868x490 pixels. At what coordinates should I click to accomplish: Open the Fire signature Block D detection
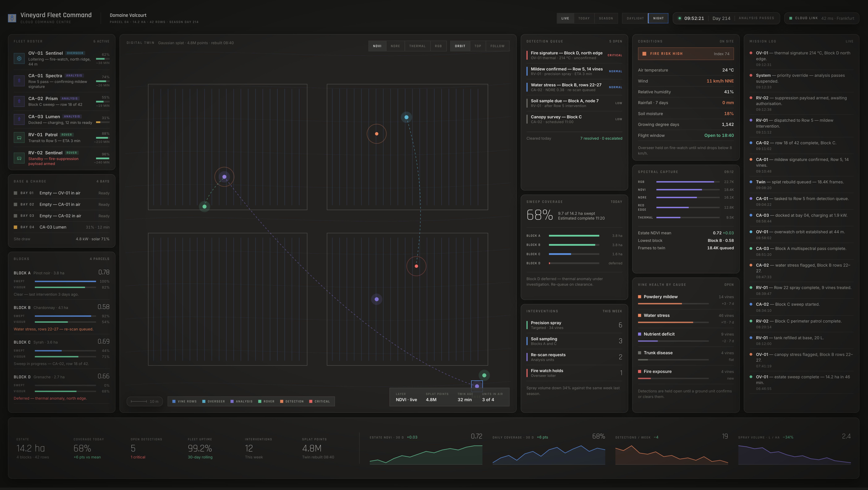[x=574, y=55]
